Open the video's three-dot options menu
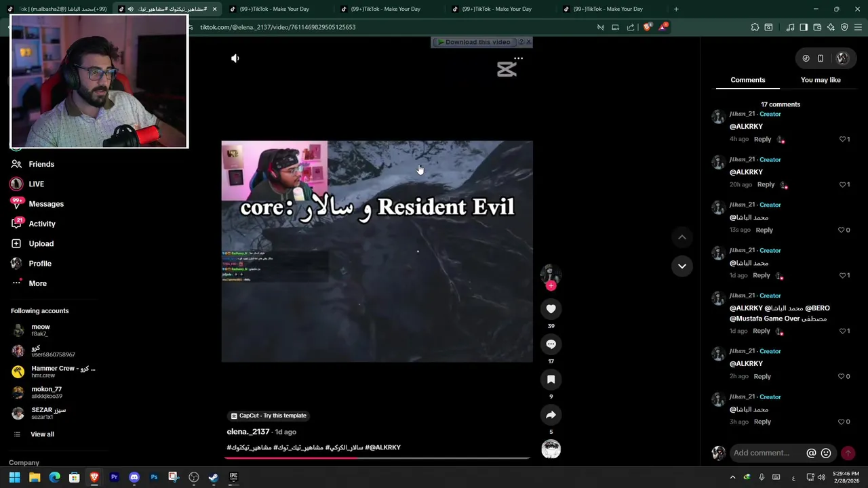Image resolution: width=868 pixels, height=488 pixels. [x=518, y=58]
